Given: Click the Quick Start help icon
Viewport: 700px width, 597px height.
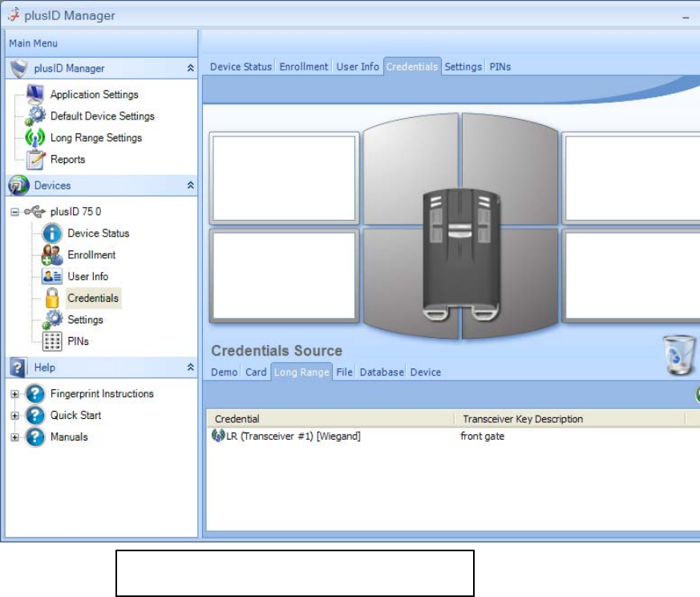Looking at the screenshot, I should [x=34, y=415].
